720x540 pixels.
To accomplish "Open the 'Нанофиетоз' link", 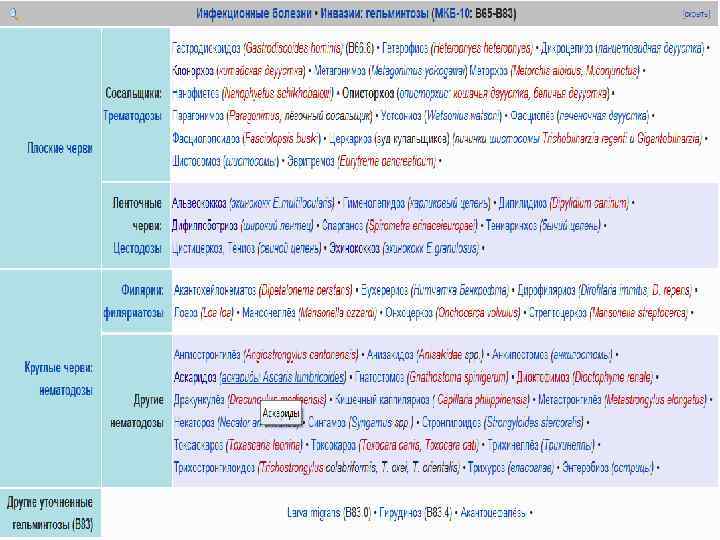I will 196,93.
